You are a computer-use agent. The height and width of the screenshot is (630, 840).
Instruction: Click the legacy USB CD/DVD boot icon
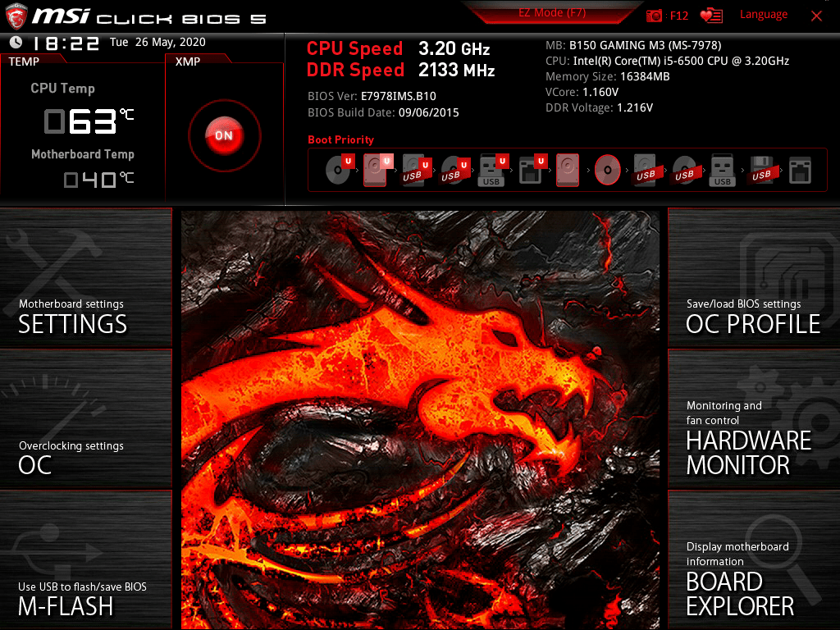point(685,170)
